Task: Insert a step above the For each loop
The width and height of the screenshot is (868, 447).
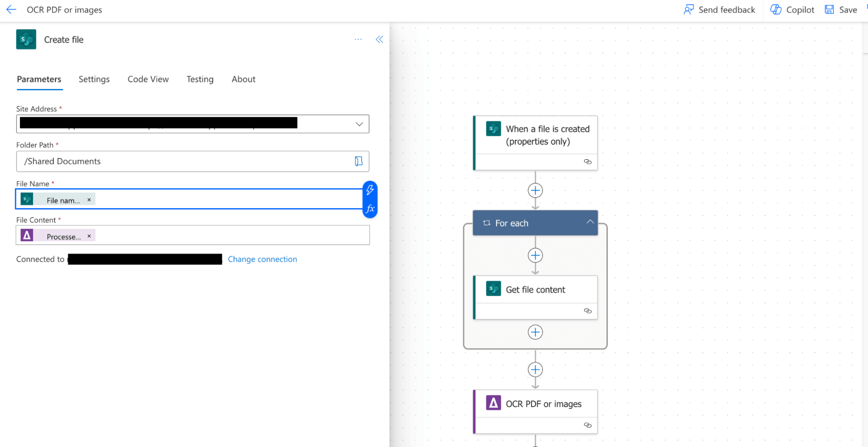Action: (535, 190)
